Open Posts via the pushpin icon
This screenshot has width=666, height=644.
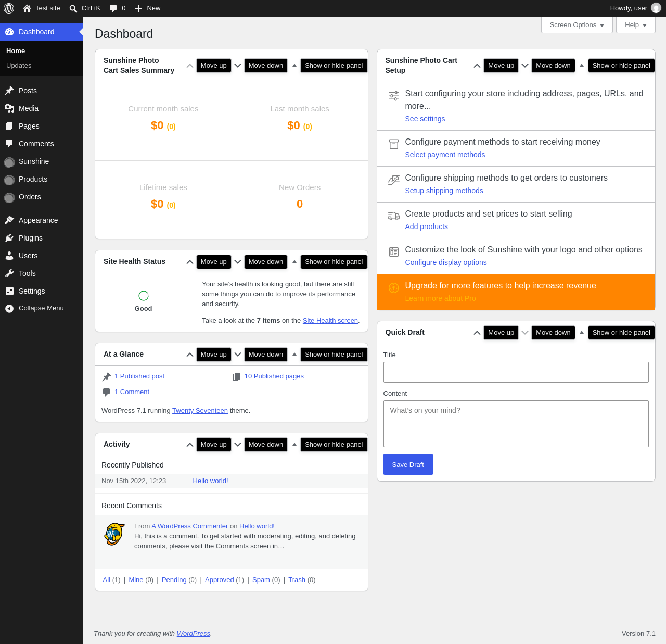coord(9,91)
